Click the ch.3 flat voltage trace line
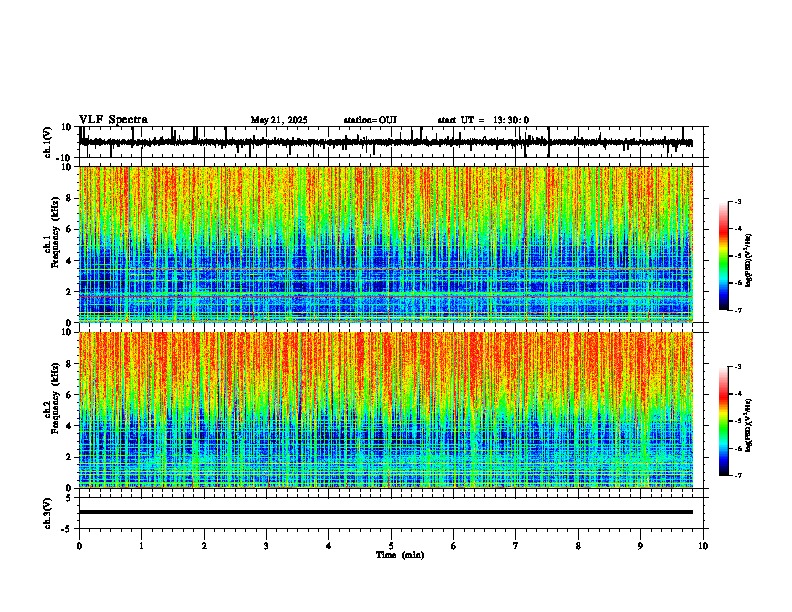The width and height of the screenshot is (792, 612). click(x=386, y=512)
